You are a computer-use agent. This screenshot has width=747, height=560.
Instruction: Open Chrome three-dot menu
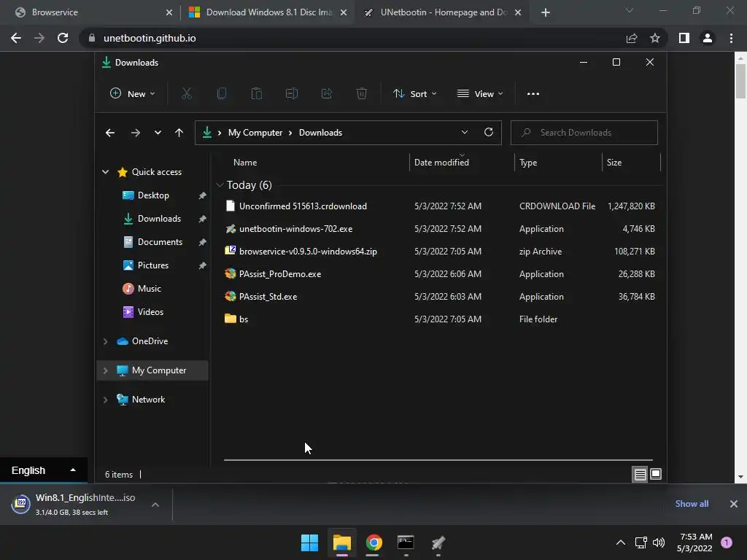pos(731,38)
